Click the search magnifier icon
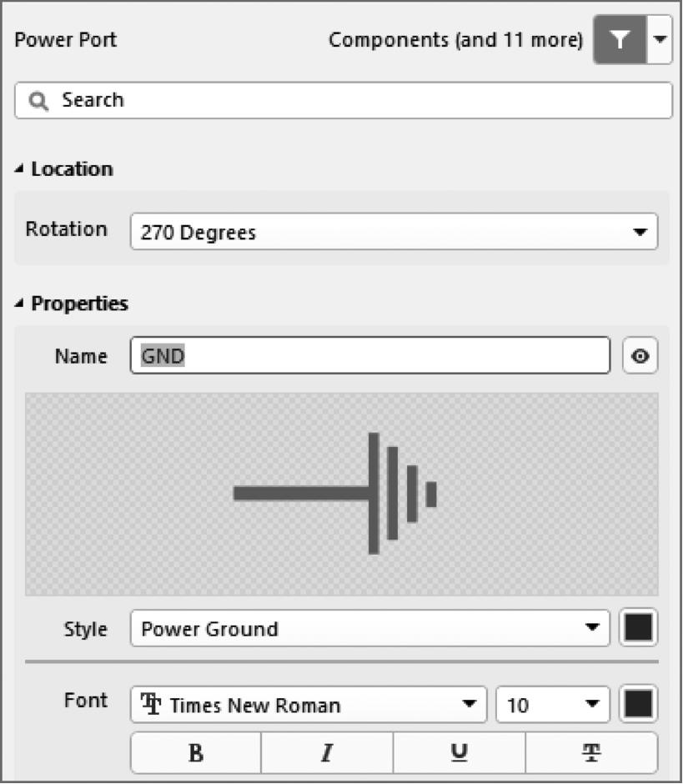The width and height of the screenshot is (683, 784). tap(38, 101)
